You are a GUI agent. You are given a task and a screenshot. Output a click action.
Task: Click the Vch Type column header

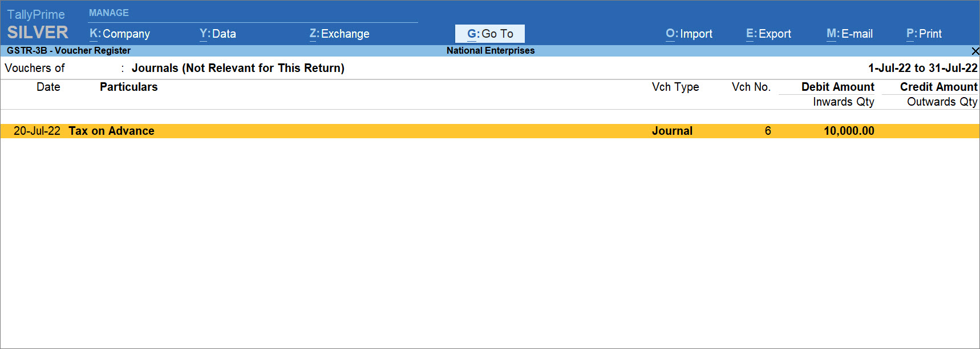[x=675, y=87]
